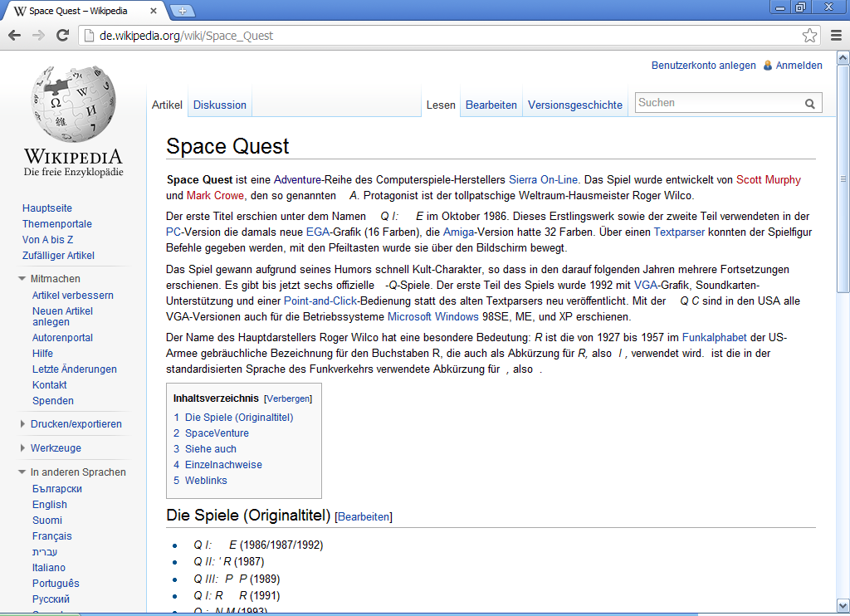
Task: Click the red Mark Crowe link
Action: (x=215, y=196)
